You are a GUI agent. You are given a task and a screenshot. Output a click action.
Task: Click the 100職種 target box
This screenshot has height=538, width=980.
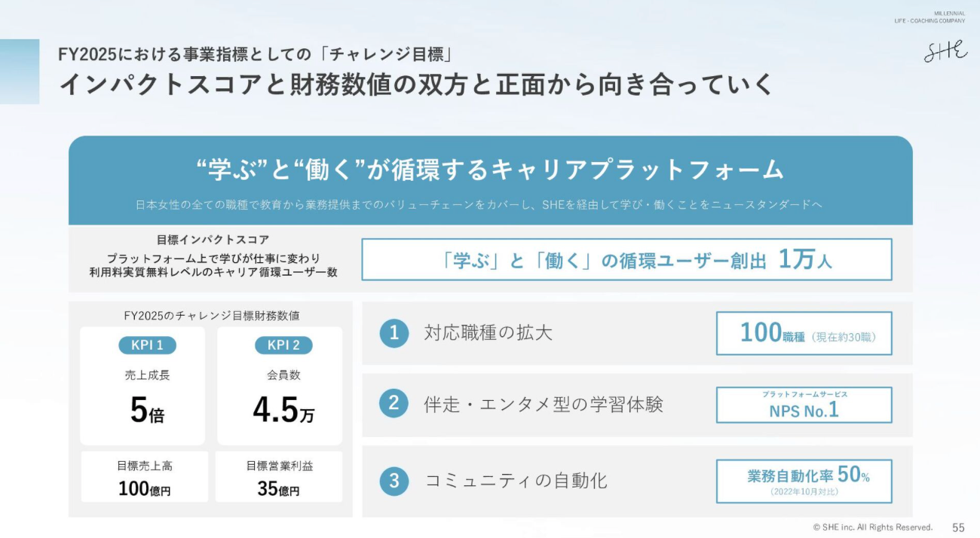click(x=804, y=333)
